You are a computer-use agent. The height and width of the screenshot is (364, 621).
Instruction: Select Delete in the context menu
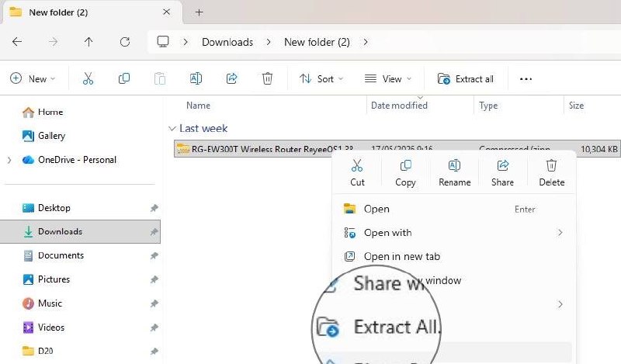(551, 172)
